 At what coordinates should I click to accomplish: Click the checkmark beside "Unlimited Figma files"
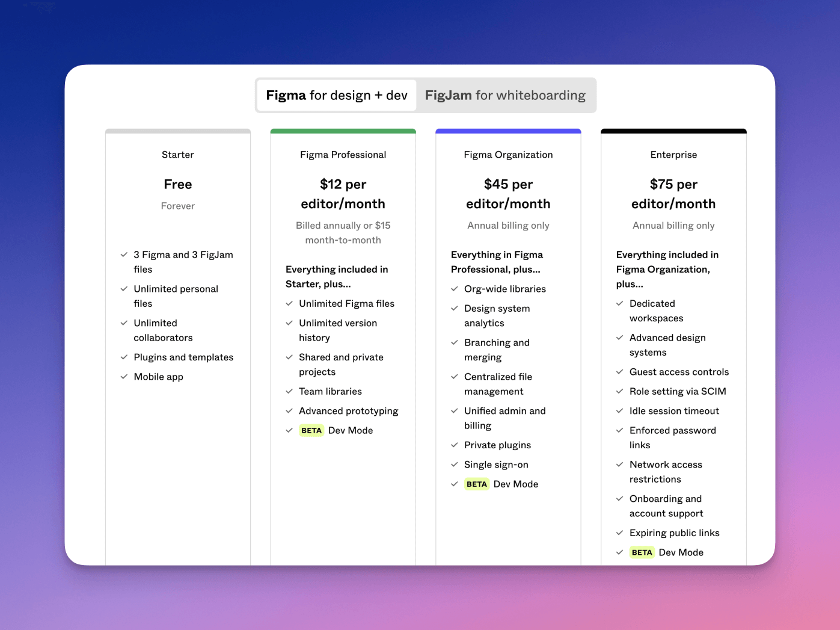pyautogui.click(x=289, y=303)
